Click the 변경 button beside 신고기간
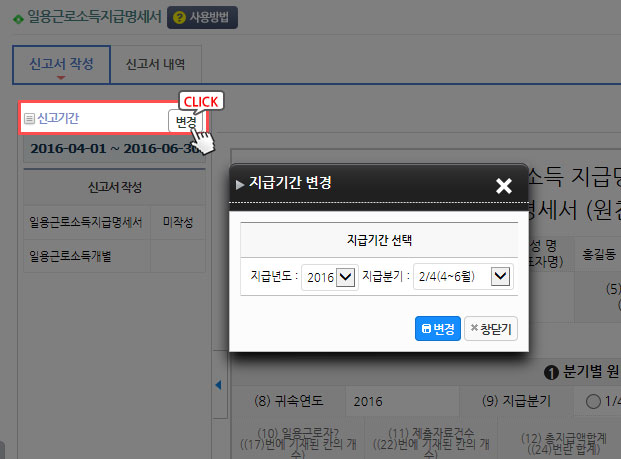The image size is (621, 459). click(186, 121)
